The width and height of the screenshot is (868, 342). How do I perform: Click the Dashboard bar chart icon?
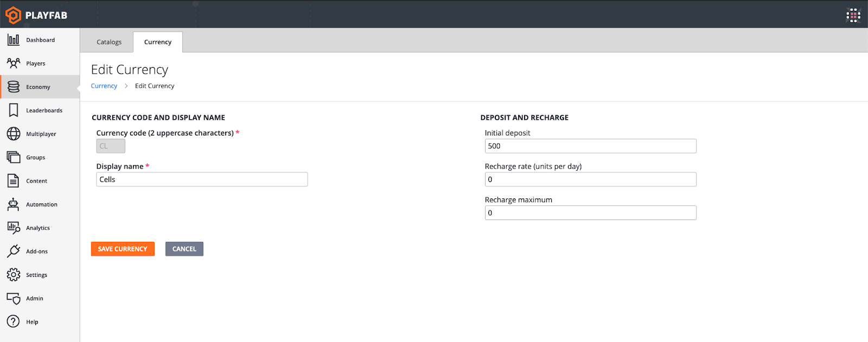pyautogui.click(x=14, y=40)
